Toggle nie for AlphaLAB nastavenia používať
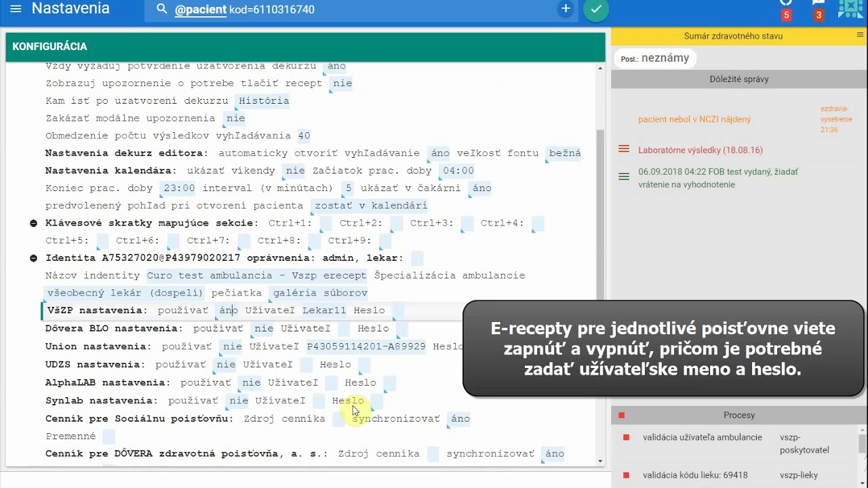The image size is (868, 488). click(x=251, y=383)
